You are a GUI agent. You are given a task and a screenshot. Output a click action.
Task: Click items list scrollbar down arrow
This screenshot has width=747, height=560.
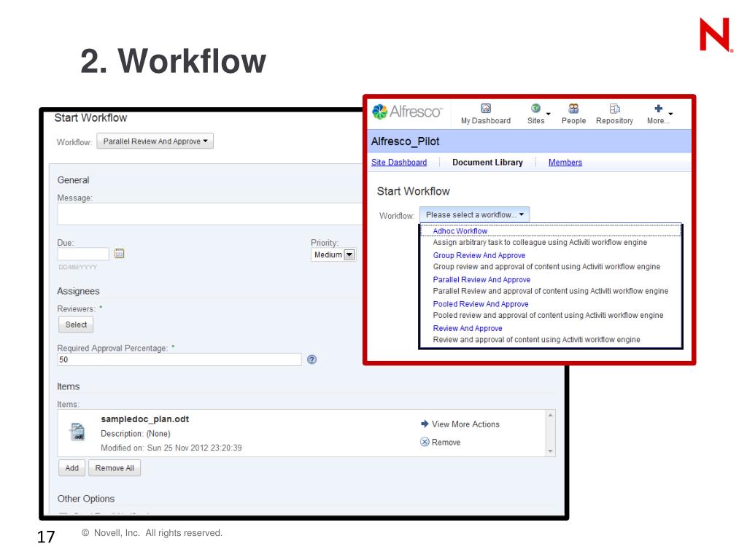pyautogui.click(x=550, y=451)
